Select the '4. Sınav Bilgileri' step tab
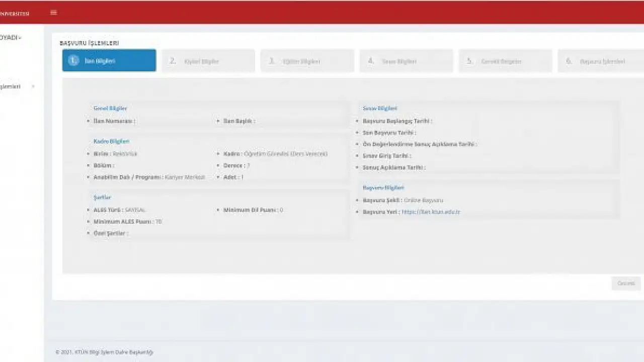 tap(406, 61)
